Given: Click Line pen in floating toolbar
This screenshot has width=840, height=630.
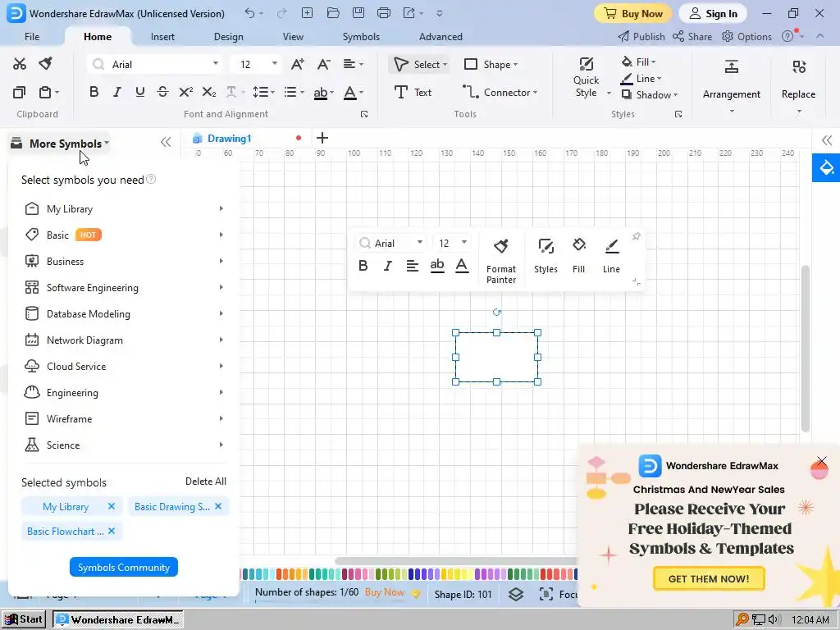Looking at the screenshot, I should (x=611, y=256).
